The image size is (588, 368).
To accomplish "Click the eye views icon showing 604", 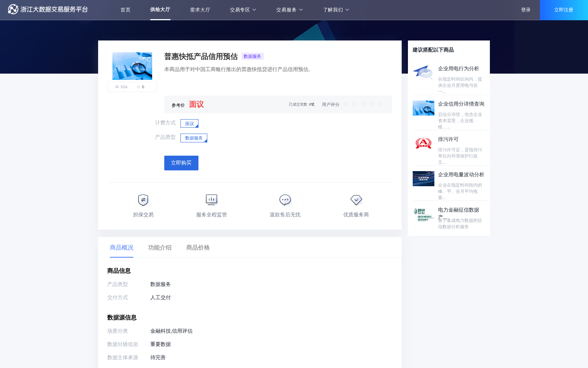I will 117,87.
